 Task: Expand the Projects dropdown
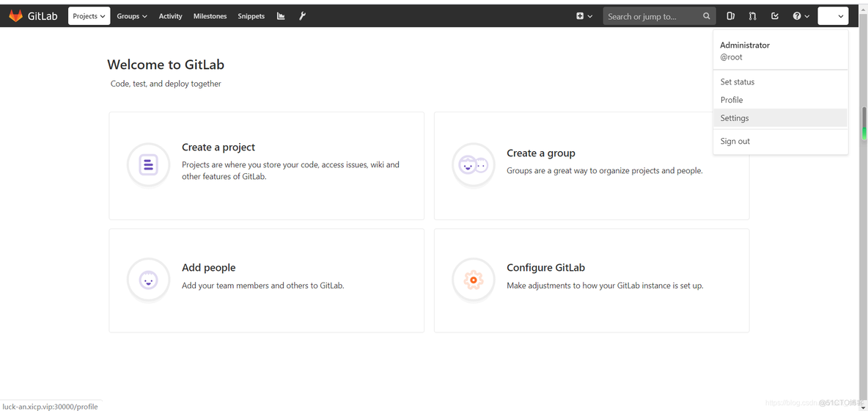pyautogui.click(x=89, y=16)
